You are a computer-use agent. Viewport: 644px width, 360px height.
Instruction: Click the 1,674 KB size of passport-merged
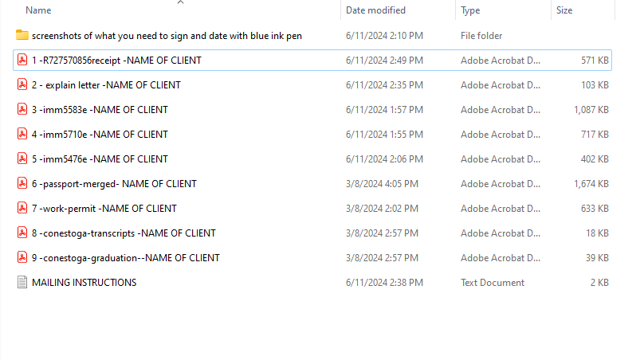[591, 184]
